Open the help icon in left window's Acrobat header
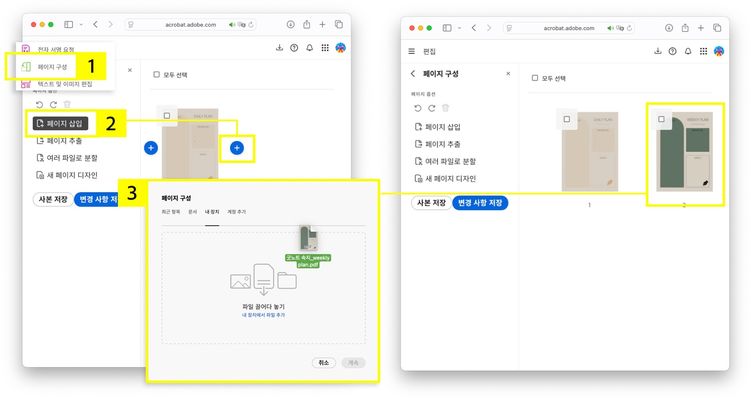The width and height of the screenshot is (750, 402). coord(294,48)
